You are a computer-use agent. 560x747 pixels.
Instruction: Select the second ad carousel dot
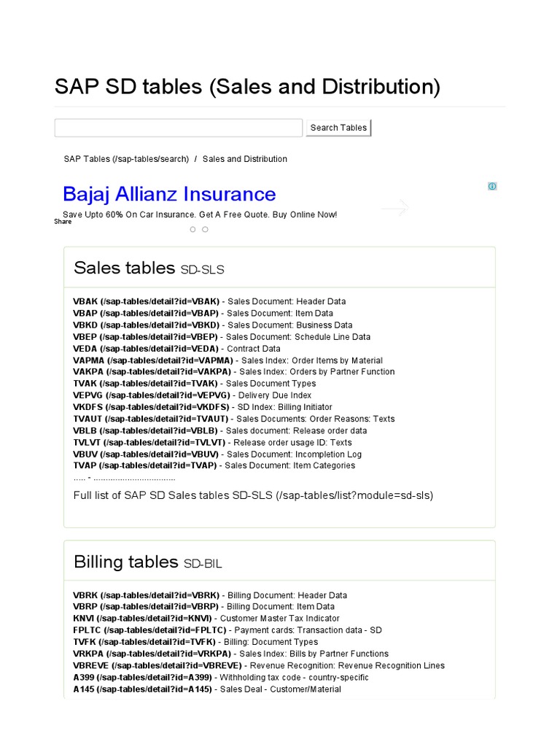click(x=205, y=229)
